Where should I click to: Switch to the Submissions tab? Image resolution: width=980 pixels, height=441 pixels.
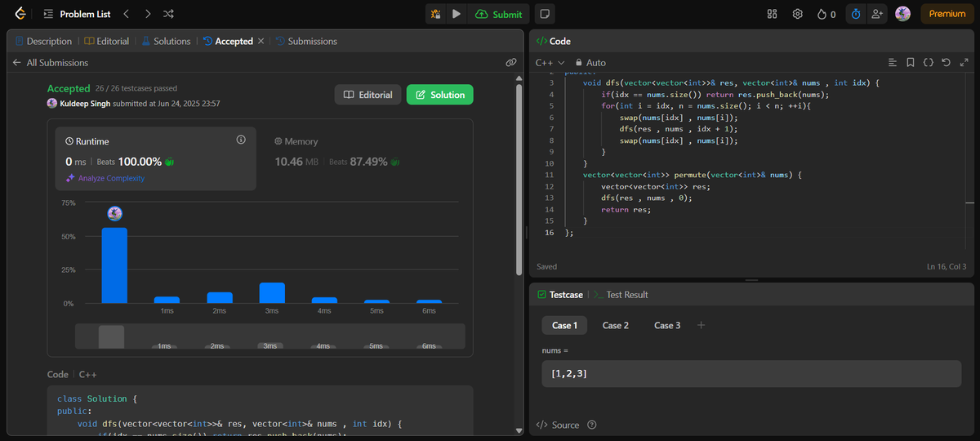[306, 41]
